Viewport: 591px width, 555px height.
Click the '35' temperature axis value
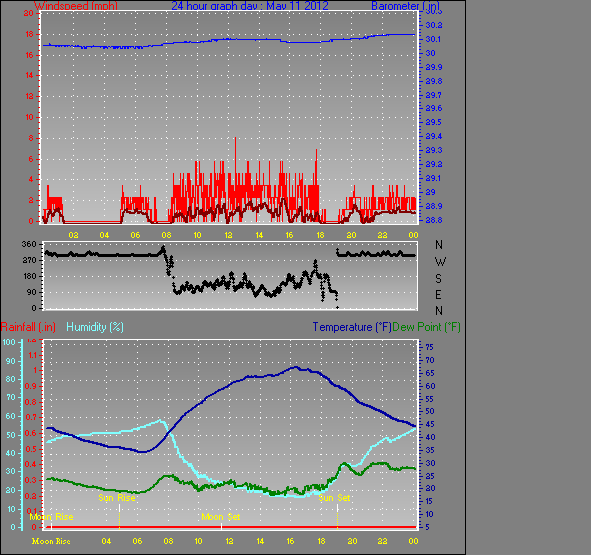click(x=430, y=450)
